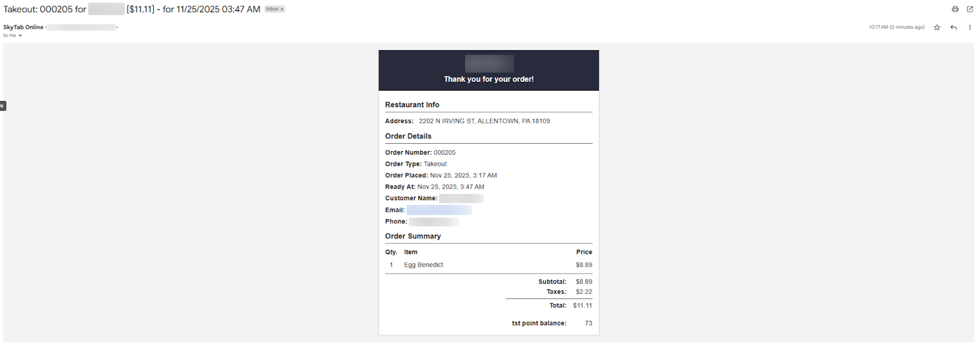Click the order number 000205 in details
This screenshot has width=980, height=347.
444,152
